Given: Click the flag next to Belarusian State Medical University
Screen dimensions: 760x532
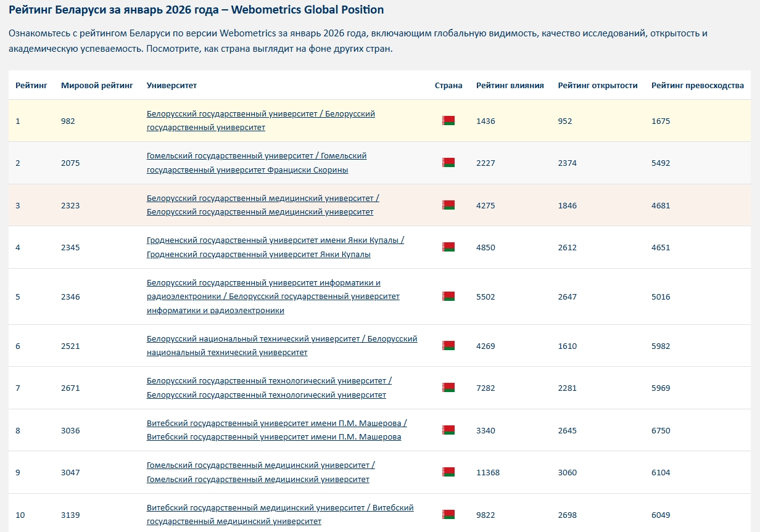Looking at the screenshot, I should [448, 205].
